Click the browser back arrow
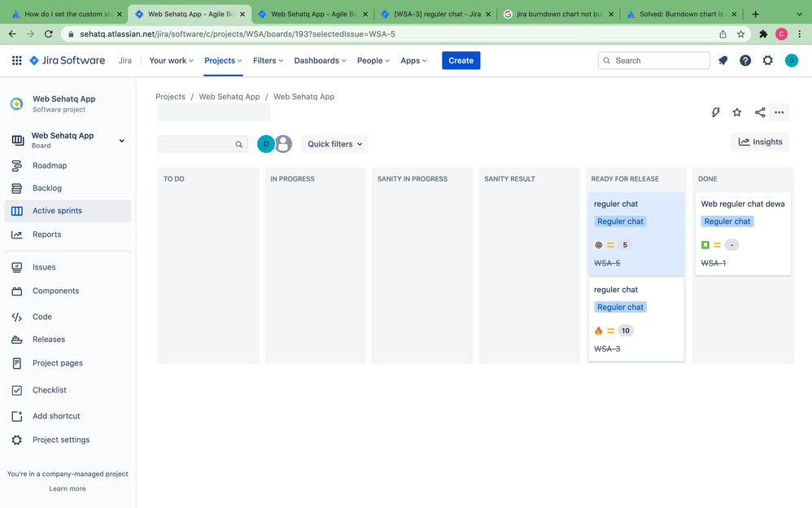Viewport: 812px width, 508px height. click(12, 34)
